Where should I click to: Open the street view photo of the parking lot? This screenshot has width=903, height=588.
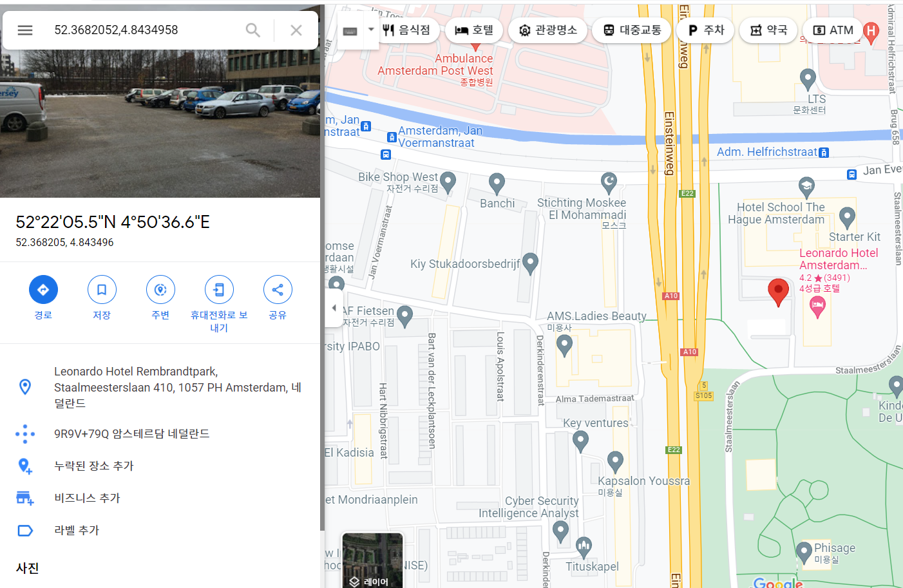160,124
